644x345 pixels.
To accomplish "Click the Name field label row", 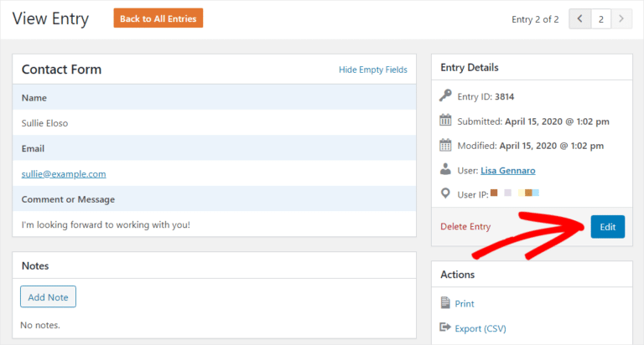I will click(x=215, y=98).
